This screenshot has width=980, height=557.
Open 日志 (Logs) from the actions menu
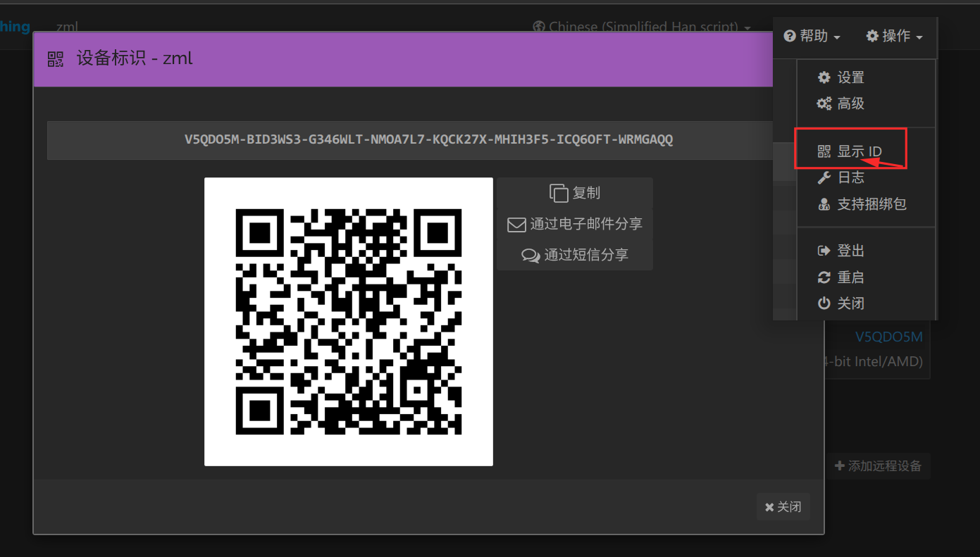850,177
